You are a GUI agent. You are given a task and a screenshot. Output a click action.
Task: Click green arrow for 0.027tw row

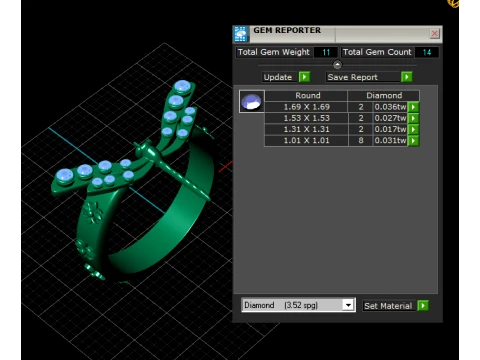click(414, 118)
